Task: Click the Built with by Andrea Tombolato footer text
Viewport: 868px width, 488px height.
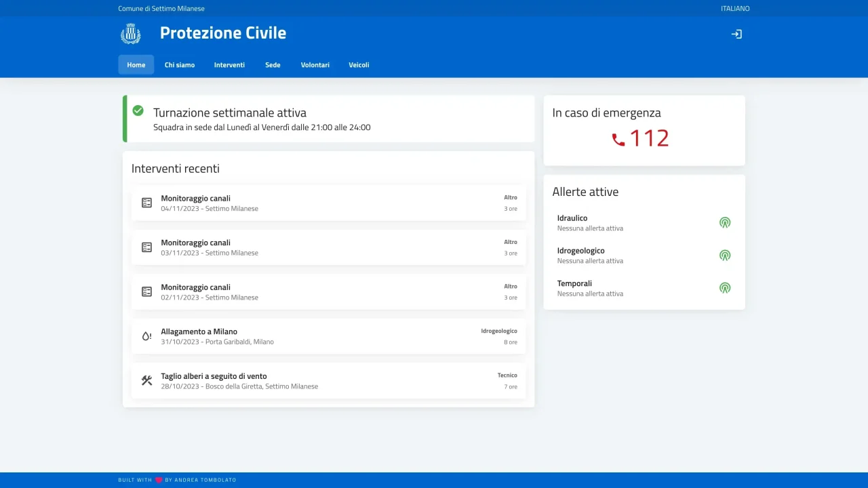Action: tap(177, 480)
